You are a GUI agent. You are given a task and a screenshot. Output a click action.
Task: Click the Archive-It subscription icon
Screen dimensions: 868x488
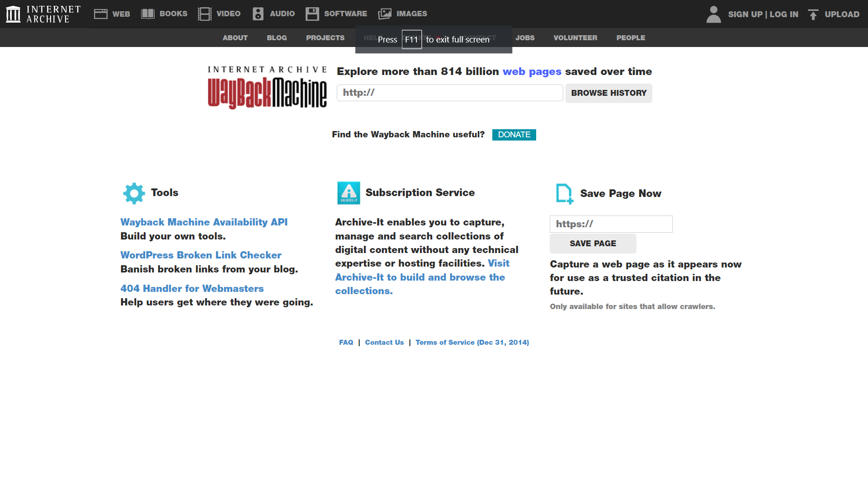(349, 193)
